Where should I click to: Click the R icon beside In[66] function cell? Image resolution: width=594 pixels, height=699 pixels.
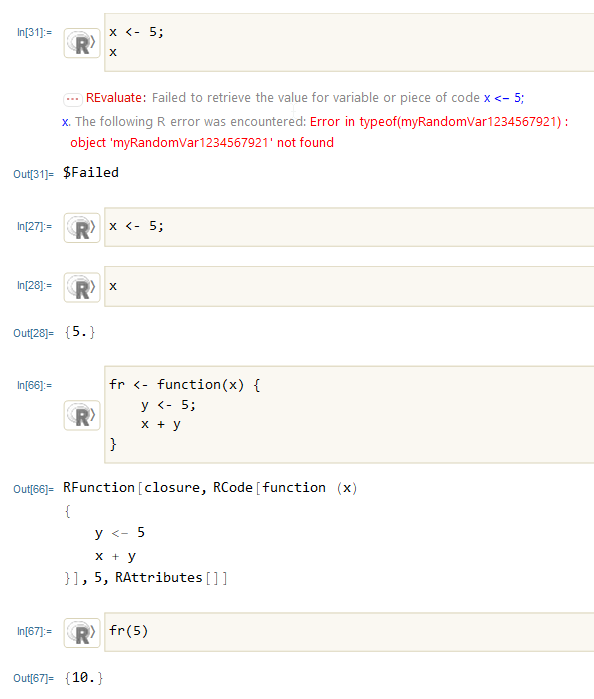click(82, 415)
